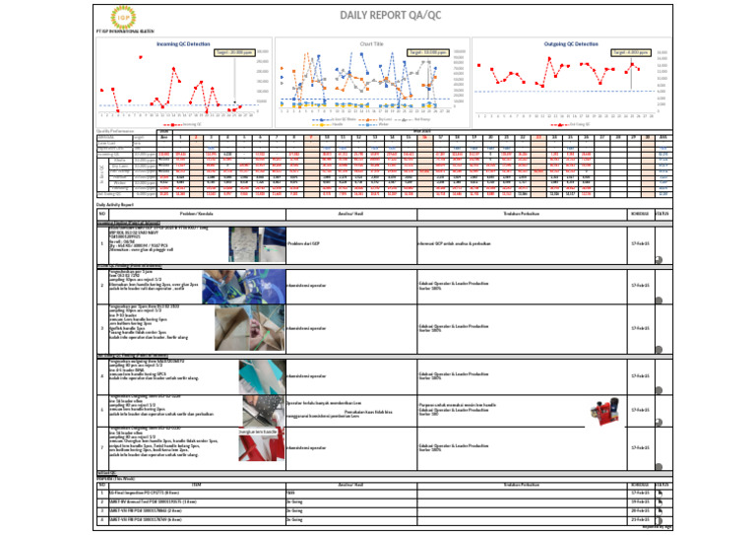
Task: Click status icon for 20-Feb-25 row
Action: [661, 510]
